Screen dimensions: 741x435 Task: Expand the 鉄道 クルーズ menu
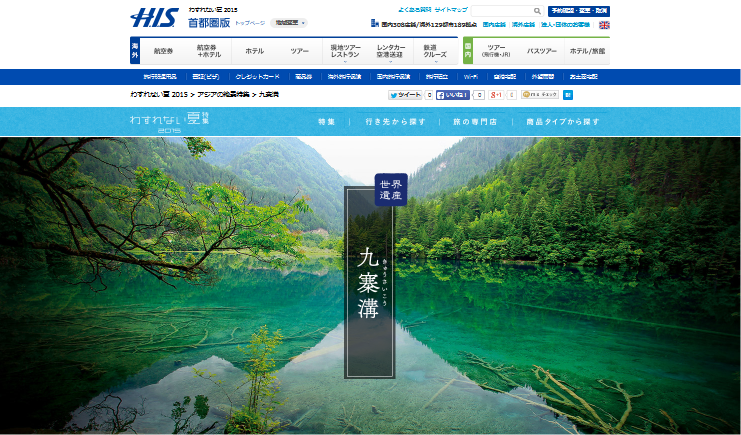(435, 52)
